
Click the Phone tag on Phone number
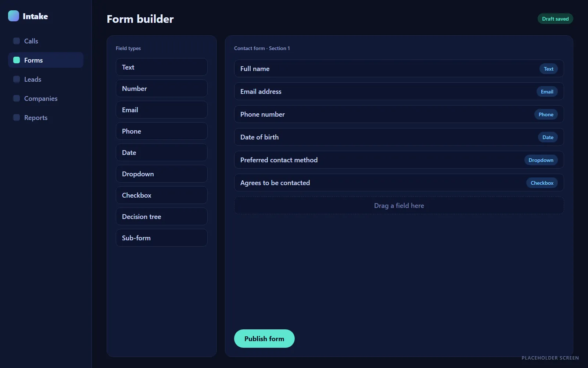(x=546, y=114)
